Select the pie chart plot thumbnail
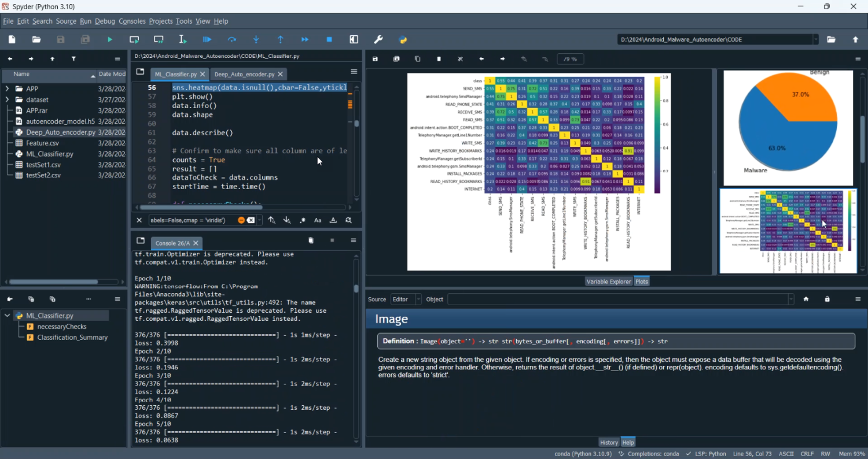The image size is (868, 459). click(788, 128)
